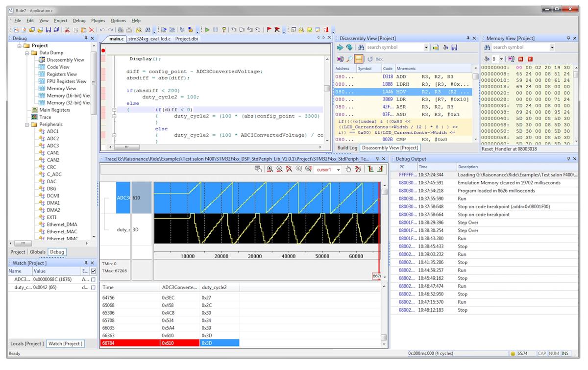Click the pause icon in debug toolbar

tap(215, 30)
